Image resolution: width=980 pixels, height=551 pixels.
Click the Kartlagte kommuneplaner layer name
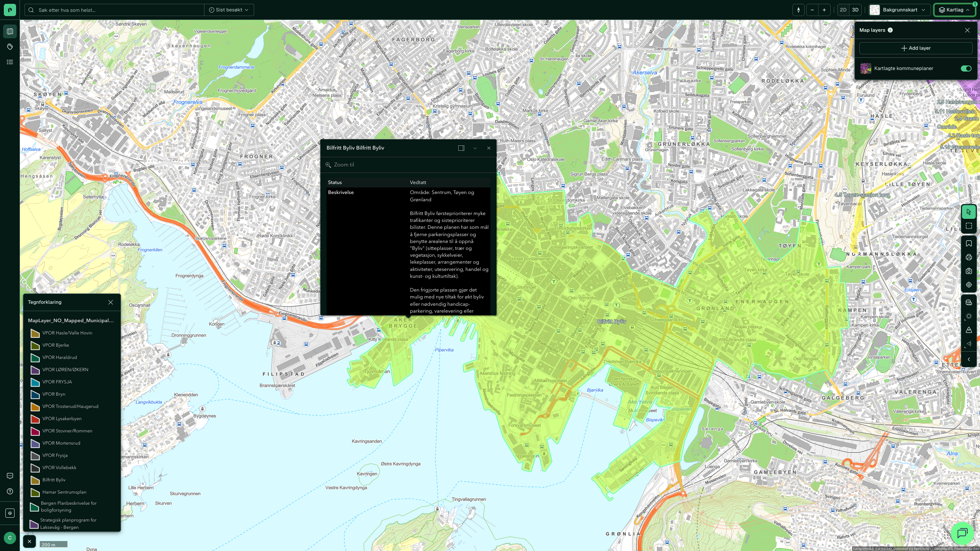pyautogui.click(x=904, y=68)
